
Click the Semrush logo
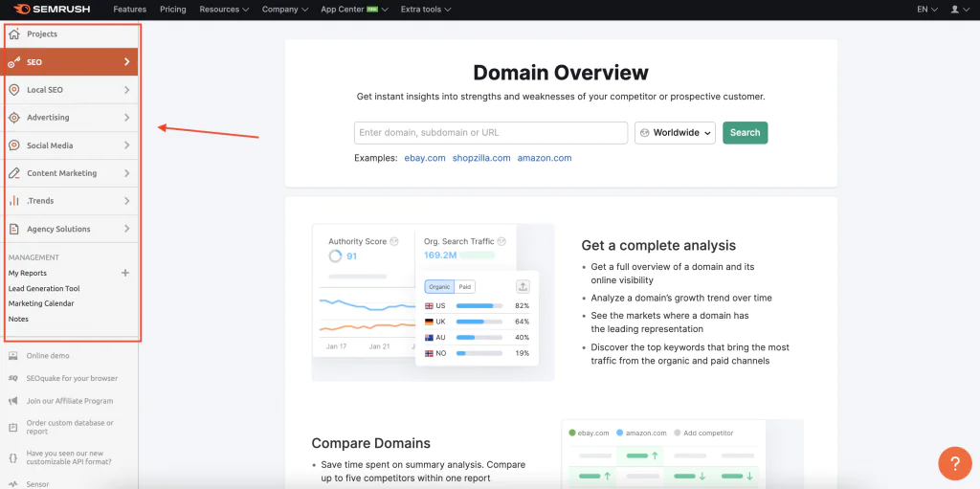click(54, 10)
